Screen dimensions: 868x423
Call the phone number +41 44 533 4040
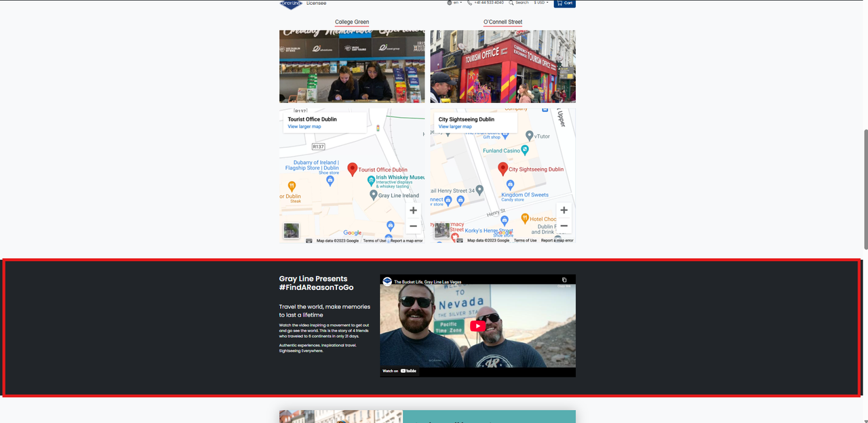485,3
